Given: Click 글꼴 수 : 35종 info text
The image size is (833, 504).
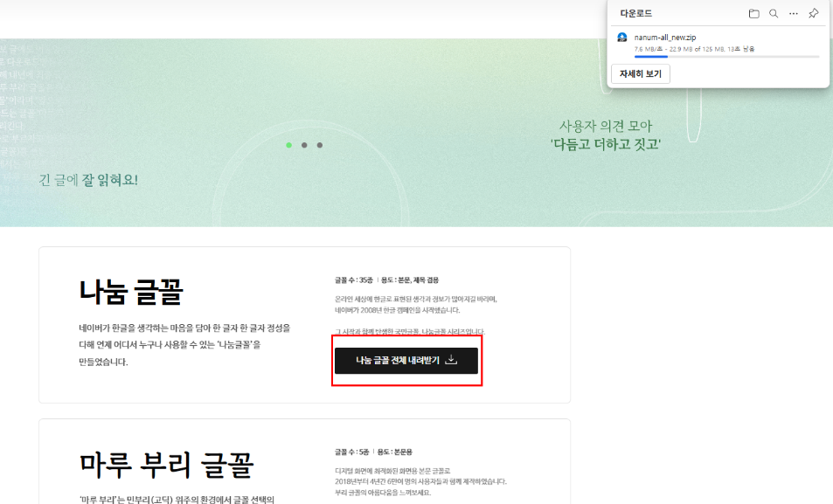Looking at the screenshot, I should [x=353, y=280].
